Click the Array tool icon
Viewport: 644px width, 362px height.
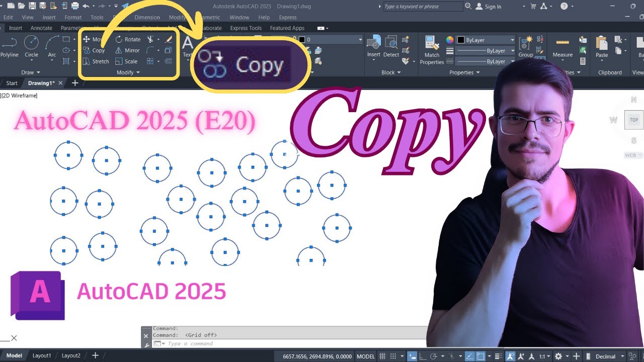pos(150,61)
